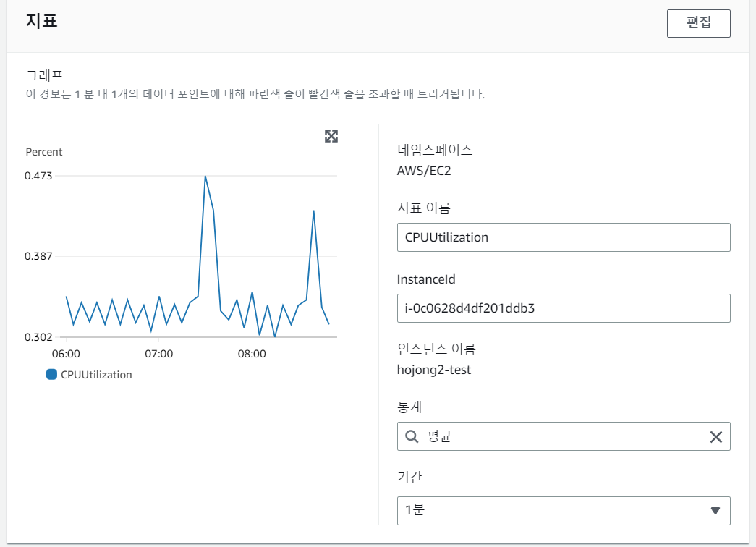Click the 인스턴스 이름 label

(436, 349)
